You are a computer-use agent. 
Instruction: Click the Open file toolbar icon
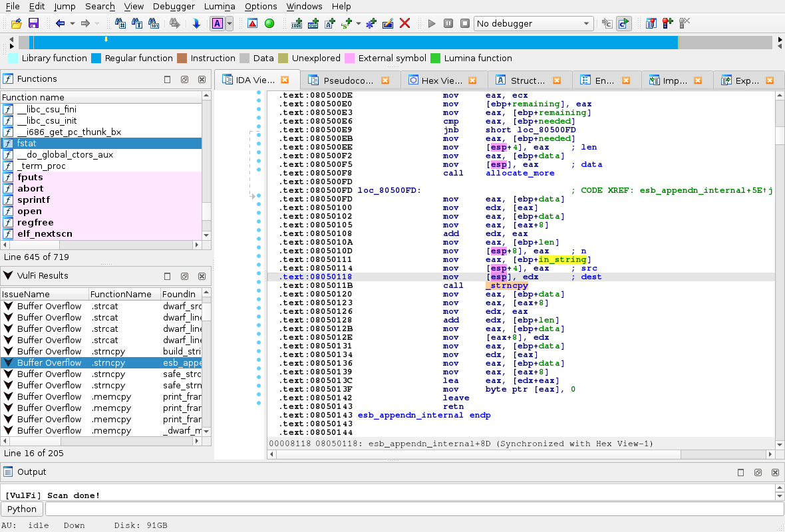click(x=17, y=23)
